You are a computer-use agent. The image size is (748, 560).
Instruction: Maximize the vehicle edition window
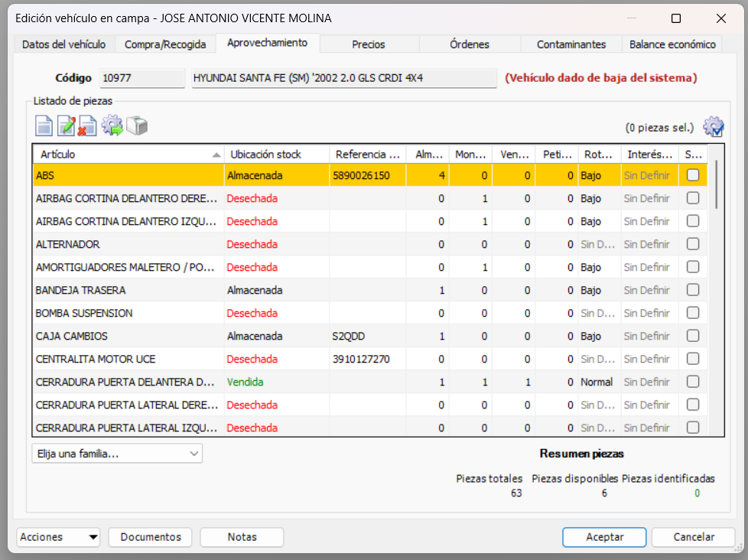pos(676,18)
